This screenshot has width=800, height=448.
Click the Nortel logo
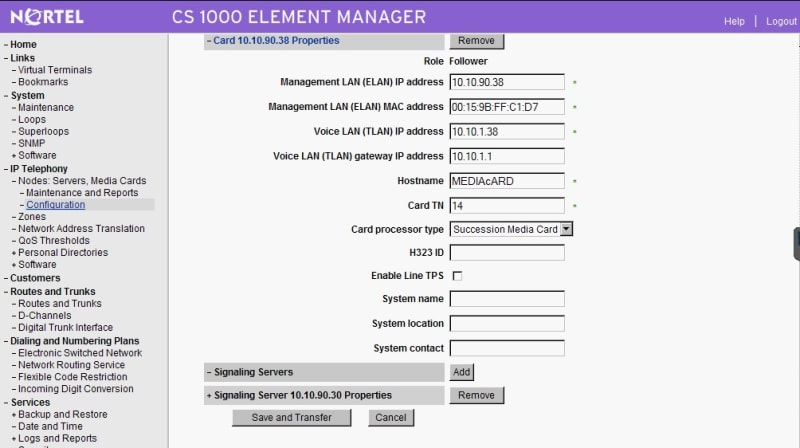(x=47, y=17)
